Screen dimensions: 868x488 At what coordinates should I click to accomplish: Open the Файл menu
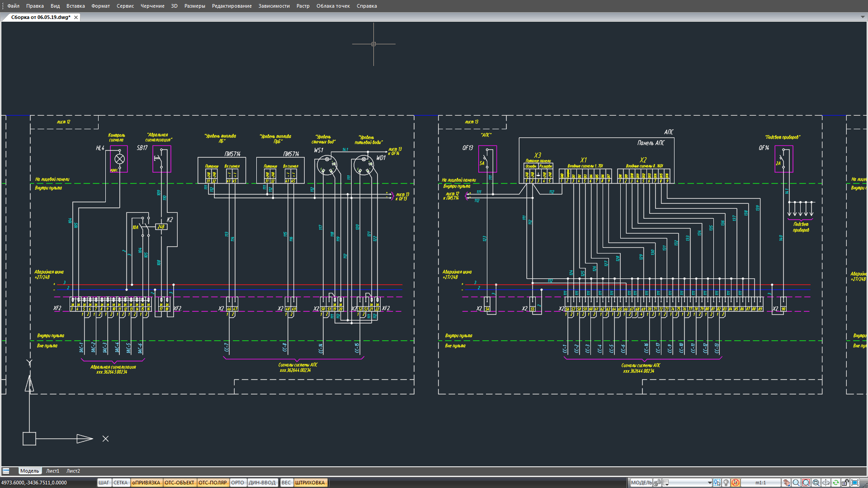point(14,6)
